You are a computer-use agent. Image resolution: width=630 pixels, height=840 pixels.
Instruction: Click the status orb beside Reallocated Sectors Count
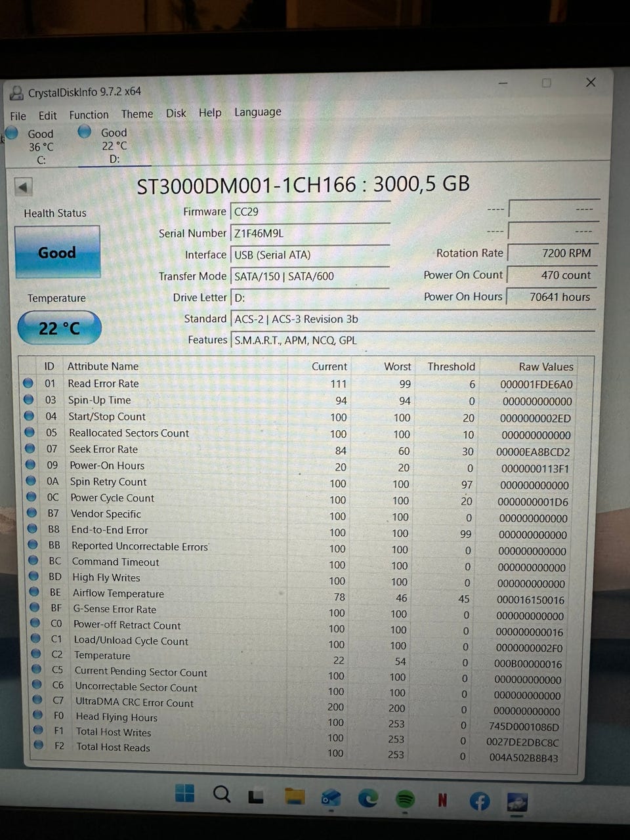click(x=30, y=432)
